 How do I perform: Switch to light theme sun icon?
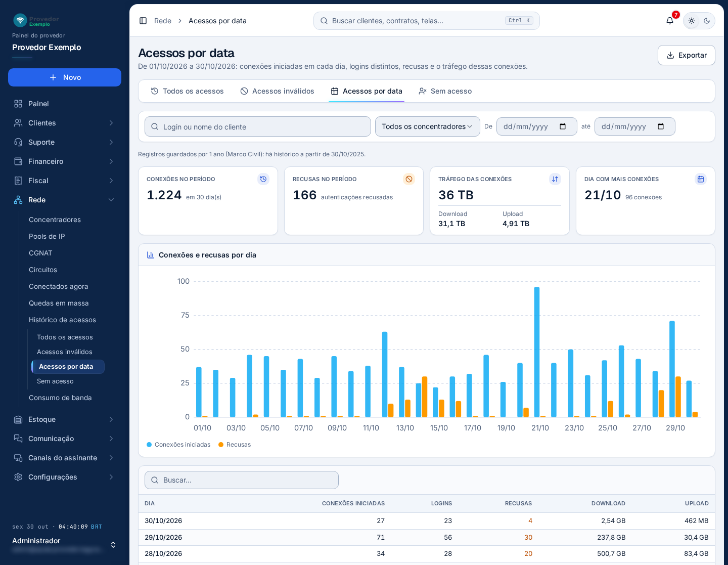point(692,21)
